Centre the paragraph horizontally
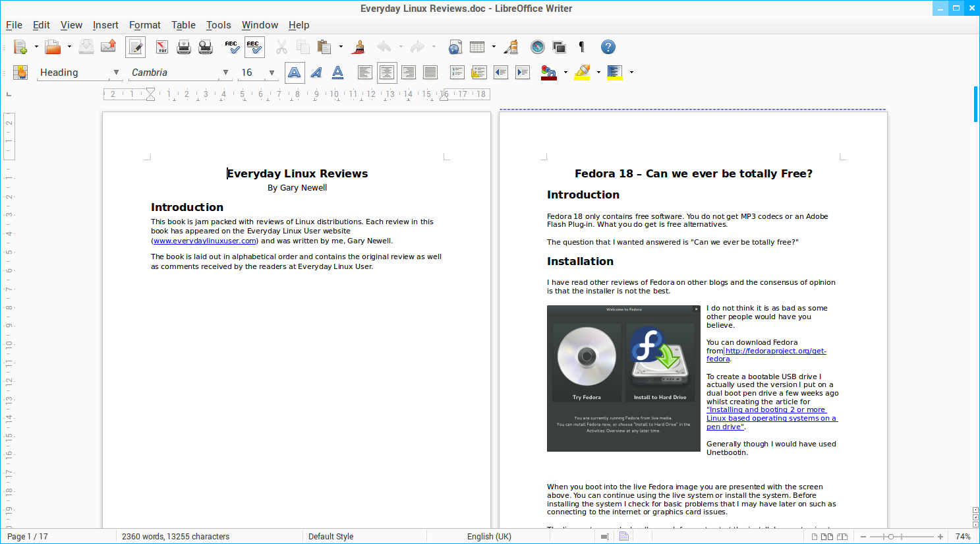980x544 pixels. pyautogui.click(x=387, y=73)
